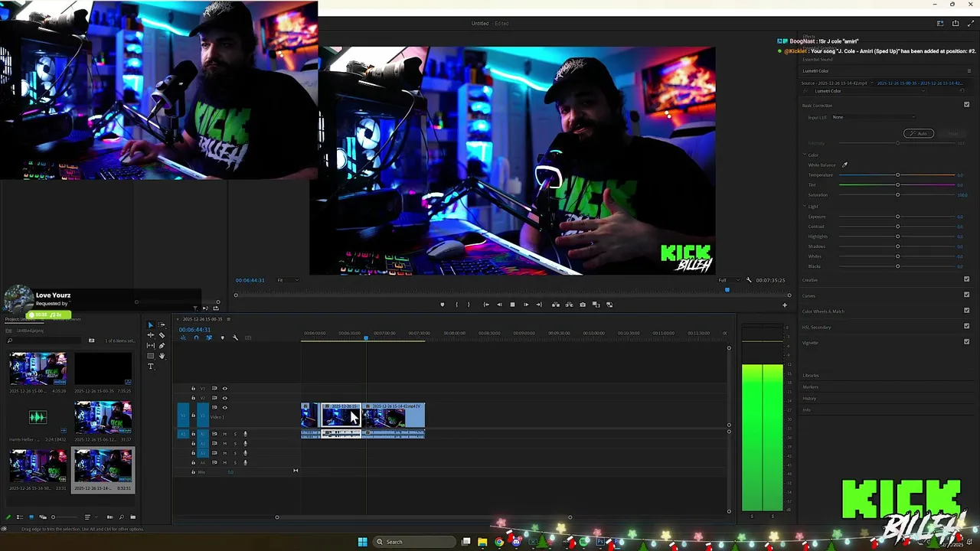
Task: Open Program Monitor settings wrench
Action: (749, 280)
